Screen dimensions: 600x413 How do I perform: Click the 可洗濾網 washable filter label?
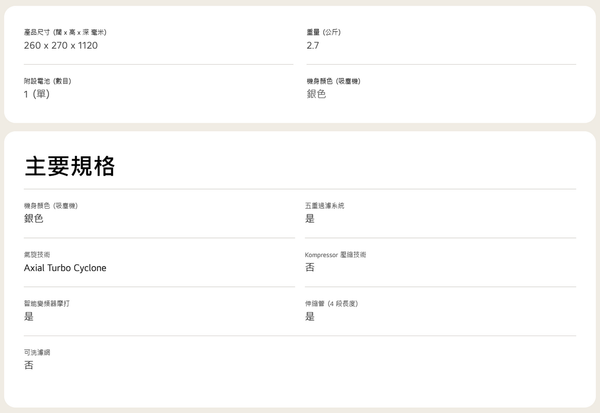tap(37, 352)
